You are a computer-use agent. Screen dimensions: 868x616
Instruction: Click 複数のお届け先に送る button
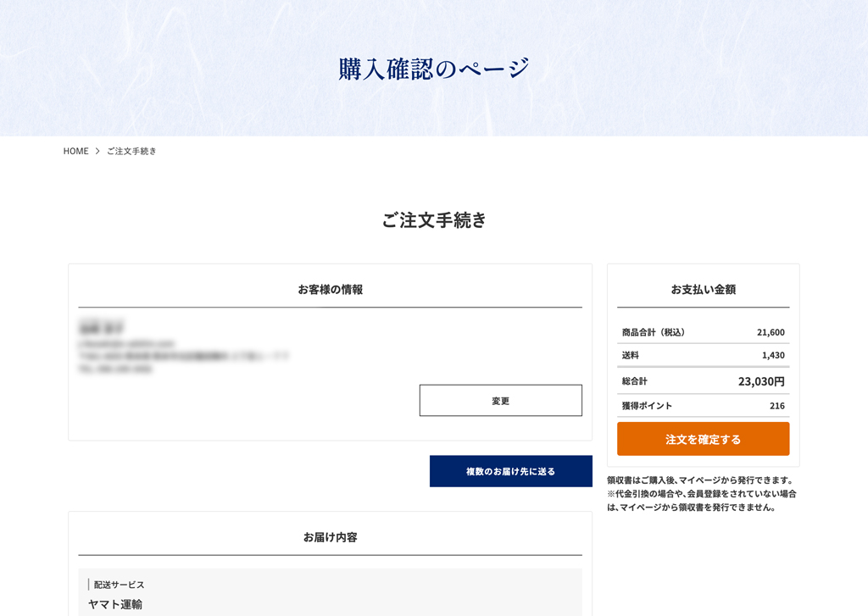[x=510, y=471]
